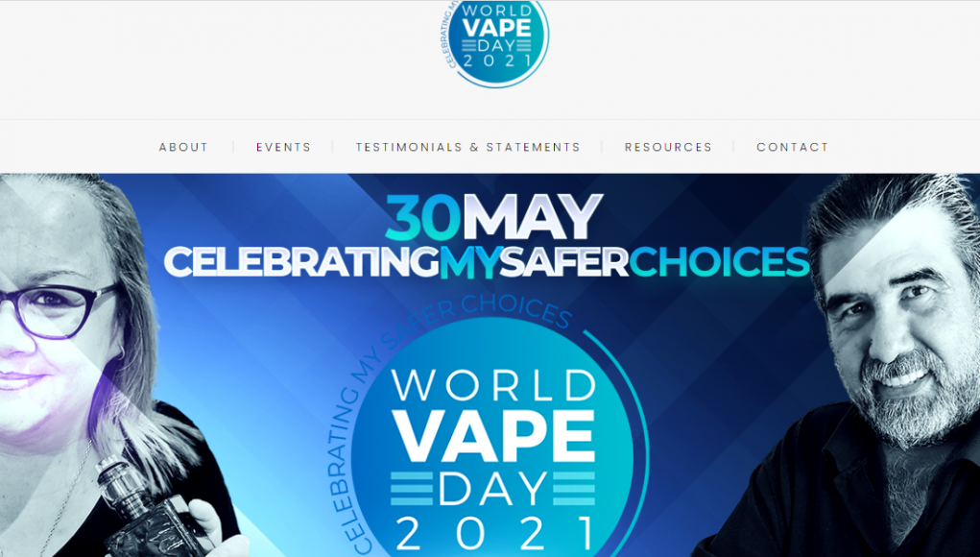The height and width of the screenshot is (557, 980).
Task: Click the cyan CHOICES word in headline
Action: coord(719,262)
